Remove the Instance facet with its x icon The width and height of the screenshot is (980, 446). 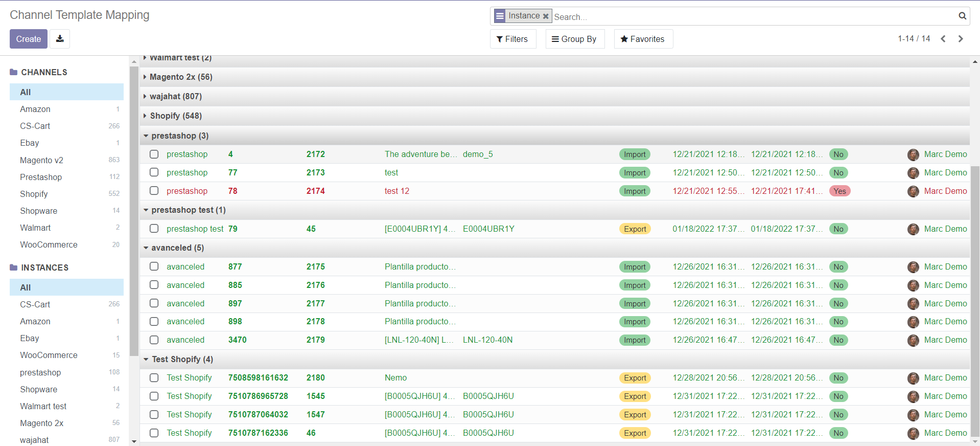(546, 16)
